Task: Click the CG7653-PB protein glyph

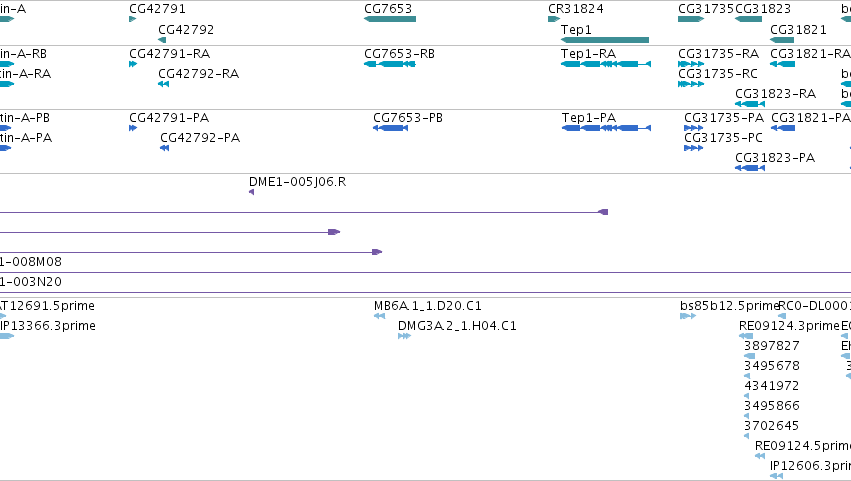Action: pos(391,128)
